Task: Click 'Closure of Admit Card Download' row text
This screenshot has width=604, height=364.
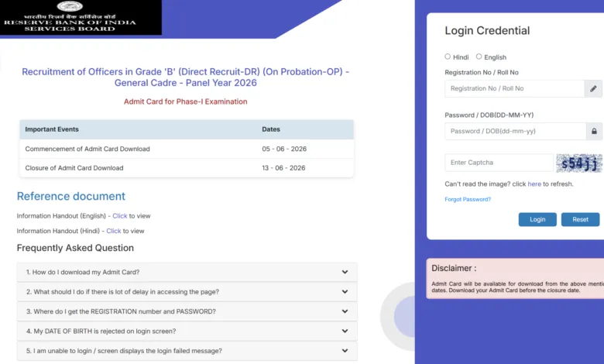Action: point(74,168)
